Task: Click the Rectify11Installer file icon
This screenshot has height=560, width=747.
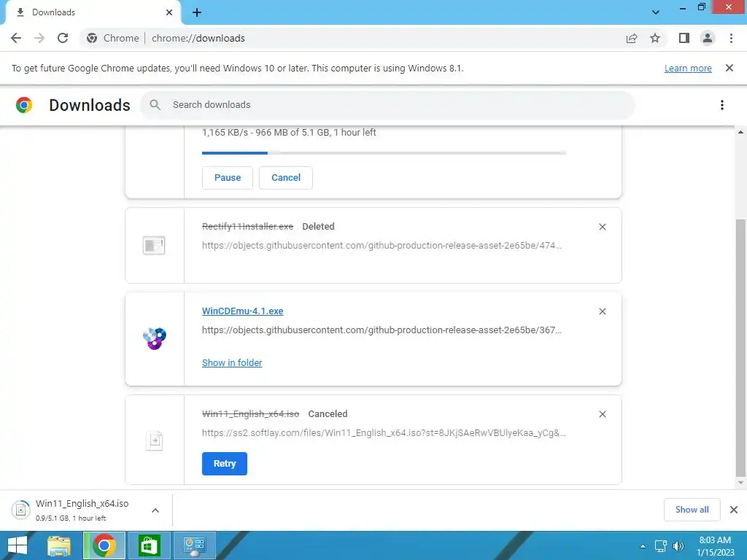Action: click(154, 245)
